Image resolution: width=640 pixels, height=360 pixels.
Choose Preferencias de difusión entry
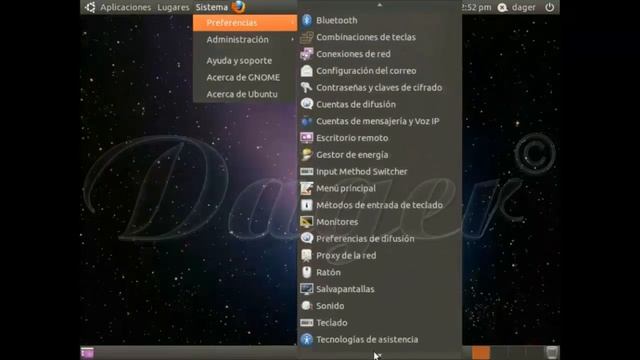pyautogui.click(x=379, y=238)
